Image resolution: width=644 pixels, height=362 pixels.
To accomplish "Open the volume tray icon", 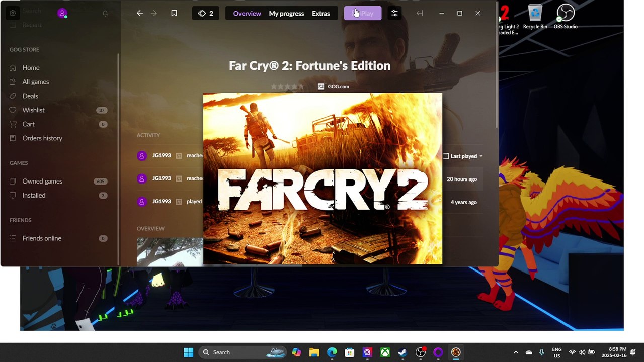I will [x=582, y=352].
